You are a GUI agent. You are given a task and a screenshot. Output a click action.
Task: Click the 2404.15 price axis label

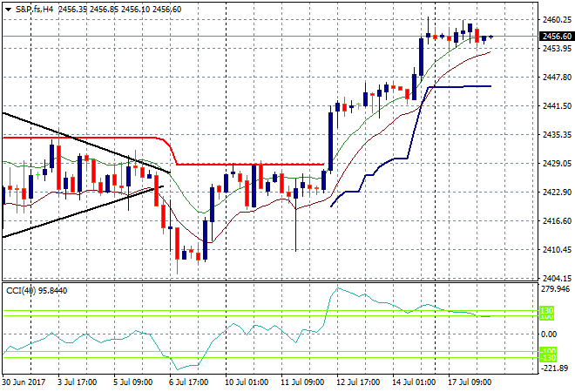tap(557, 278)
